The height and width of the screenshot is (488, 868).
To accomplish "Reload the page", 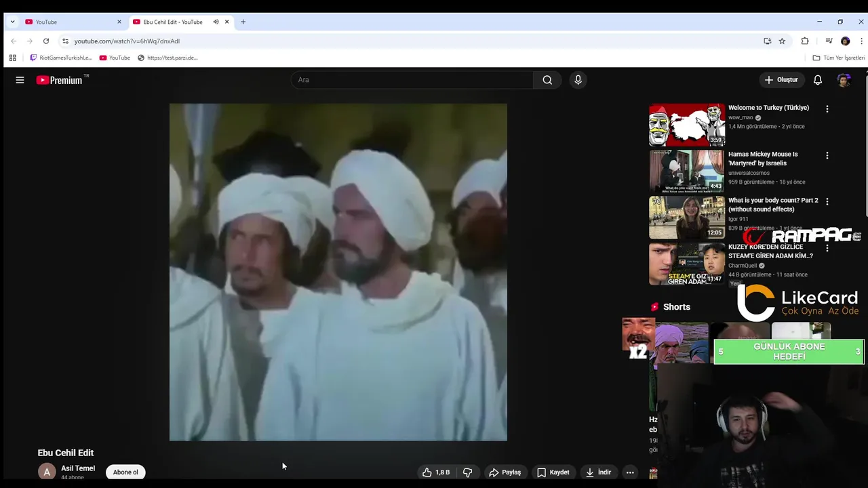I will click(46, 41).
